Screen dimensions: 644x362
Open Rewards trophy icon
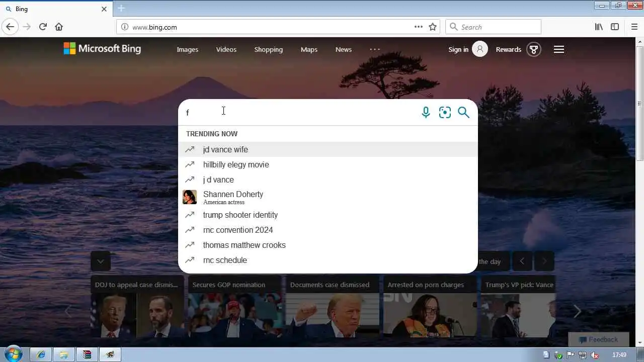534,49
